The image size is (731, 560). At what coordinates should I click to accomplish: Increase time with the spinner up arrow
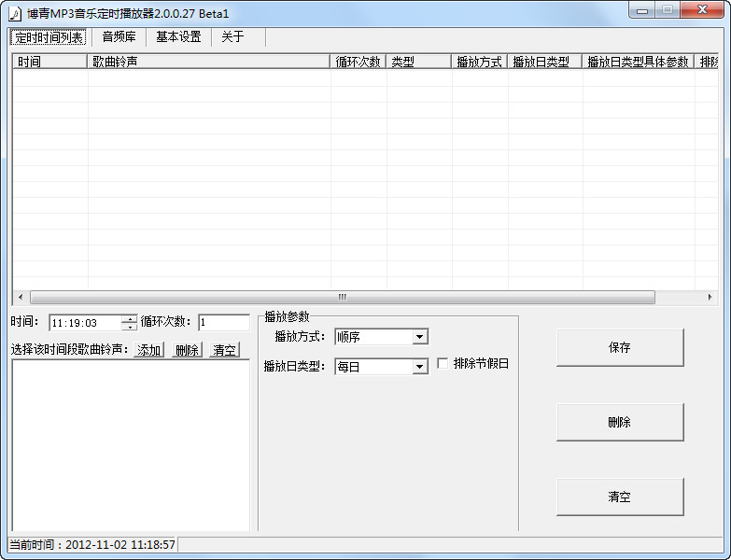coord(129,319)
